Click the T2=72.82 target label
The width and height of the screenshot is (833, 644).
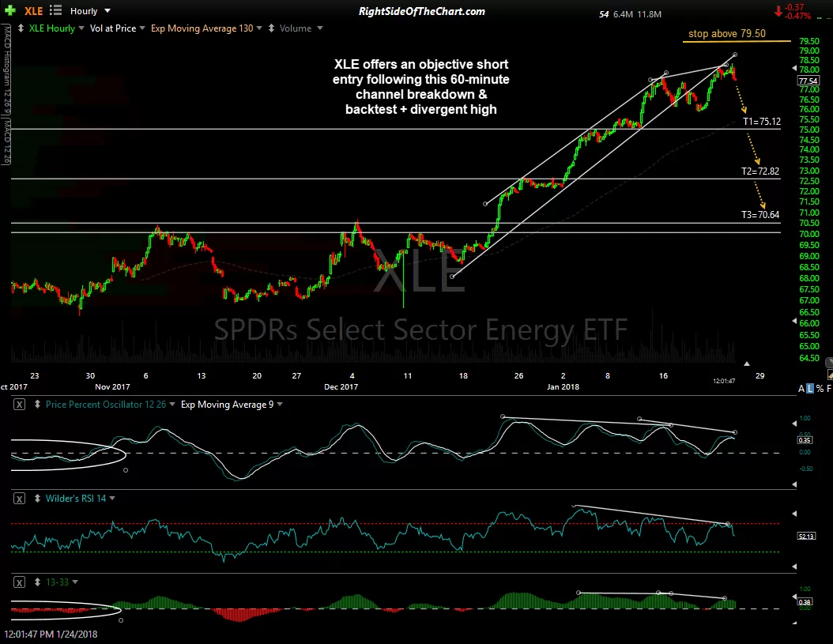pos(760,171)
